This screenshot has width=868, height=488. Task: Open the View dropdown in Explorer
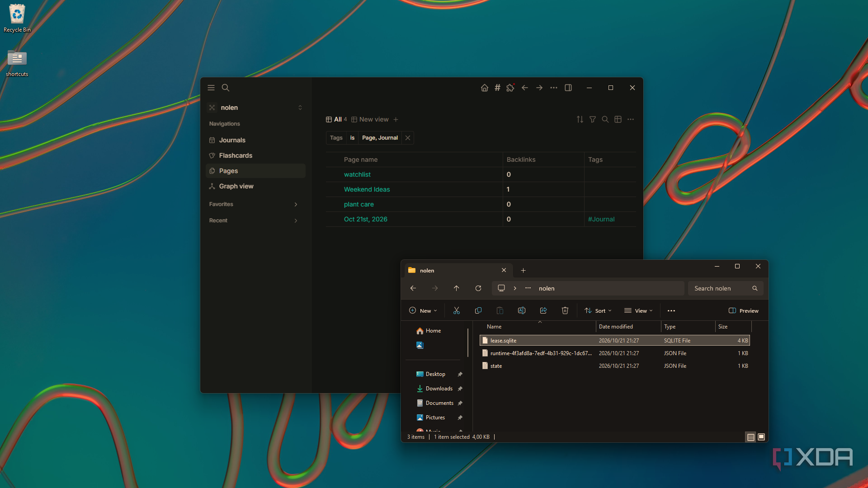point(638,311)
